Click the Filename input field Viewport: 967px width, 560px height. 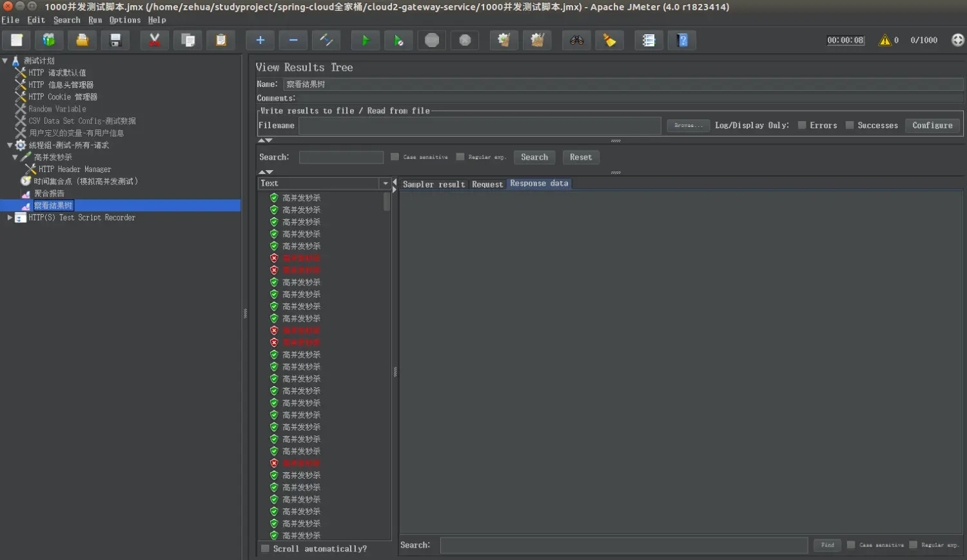pos(480,126)
